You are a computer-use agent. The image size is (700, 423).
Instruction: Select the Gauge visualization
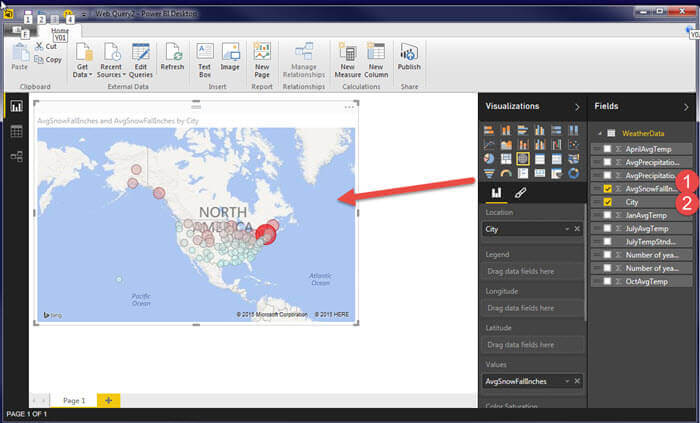(506, 173)
